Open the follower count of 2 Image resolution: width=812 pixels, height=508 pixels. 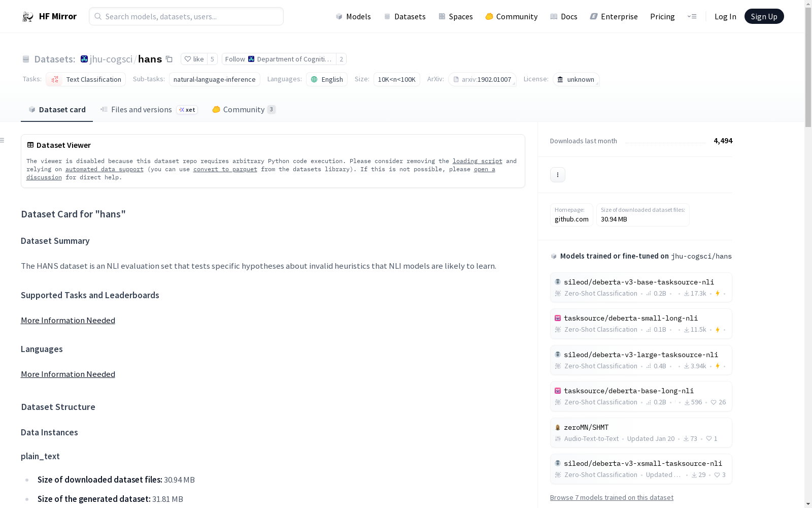[x=342, y=59]
